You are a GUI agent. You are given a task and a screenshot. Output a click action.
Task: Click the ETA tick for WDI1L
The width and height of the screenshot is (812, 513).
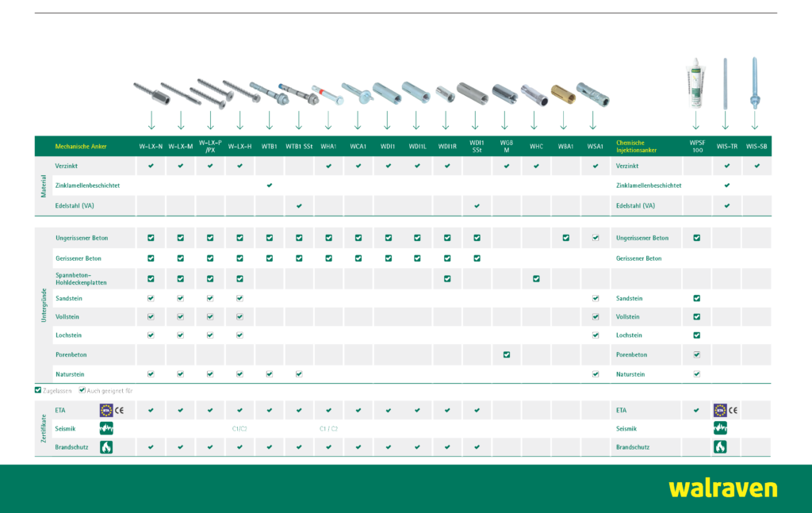(x=417, y=411)
